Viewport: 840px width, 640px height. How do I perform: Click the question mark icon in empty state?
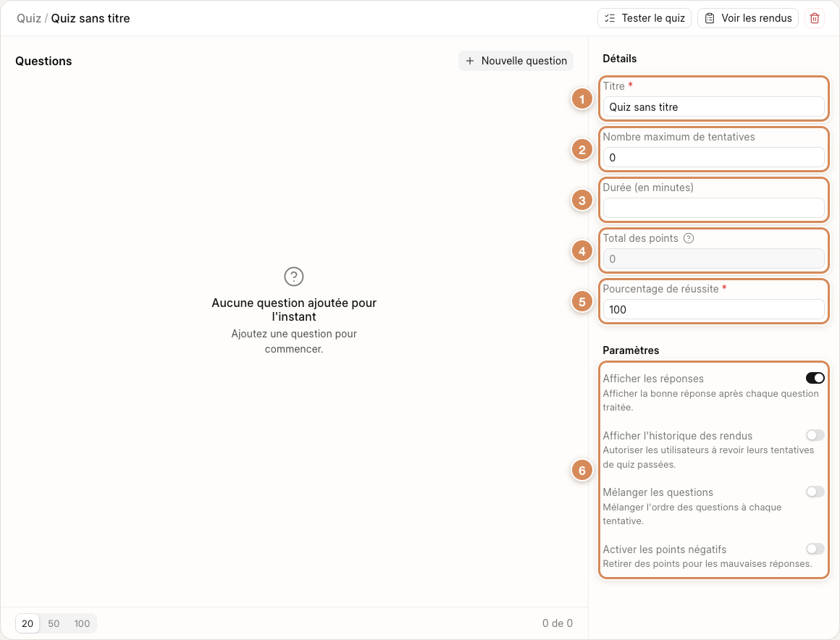293,277
